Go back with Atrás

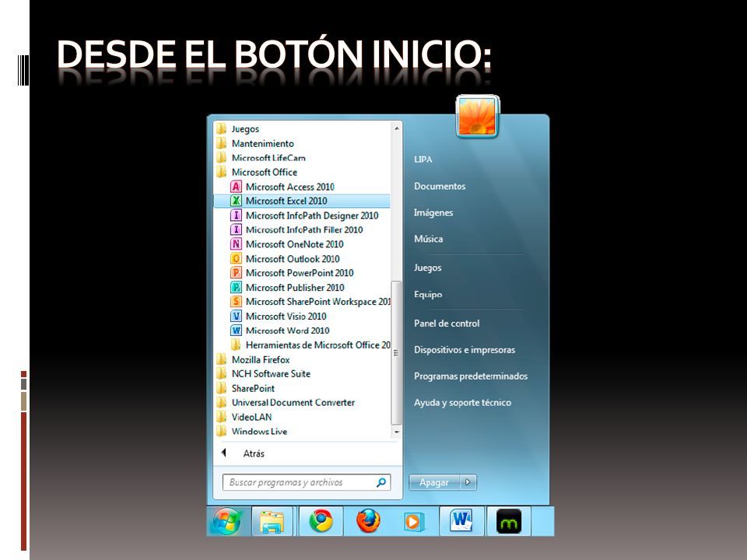[x=254, y=453]
